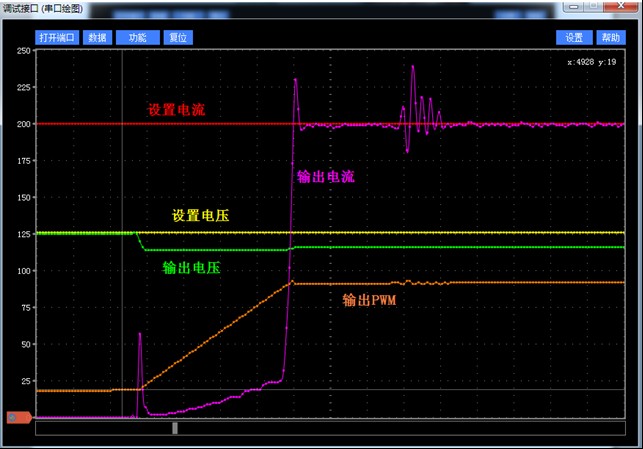Open 设置 (settings) button
This screenshot has height=449, width=643.
pos(574,38)
